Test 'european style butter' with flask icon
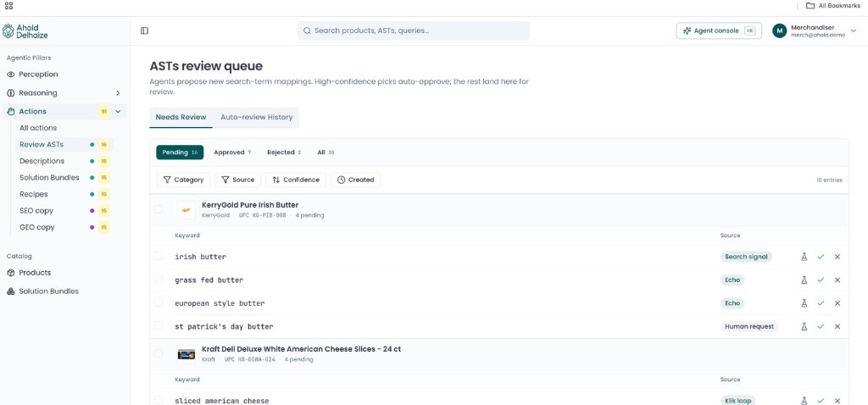Viewport: 868px width, 405px height. 804,303
